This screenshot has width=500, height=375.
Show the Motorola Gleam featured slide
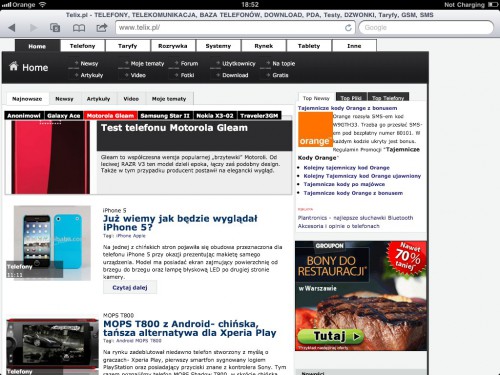pos(110,116)
